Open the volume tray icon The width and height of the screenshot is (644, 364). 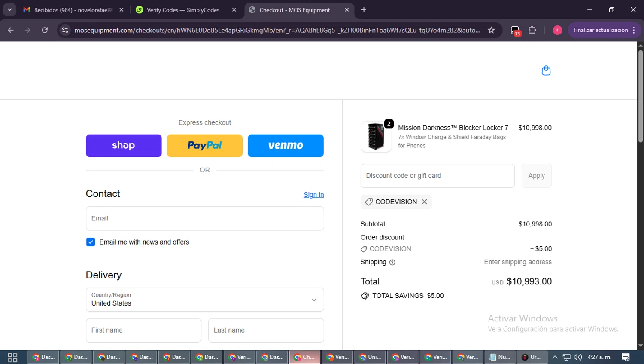pyautogui.click(x=578, y=357)
